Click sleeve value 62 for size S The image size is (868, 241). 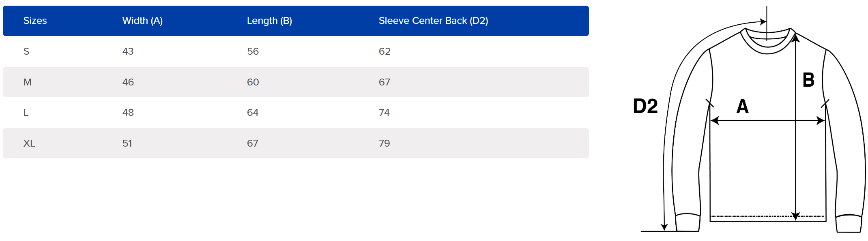pyautogui.click(x=385, y=51)
